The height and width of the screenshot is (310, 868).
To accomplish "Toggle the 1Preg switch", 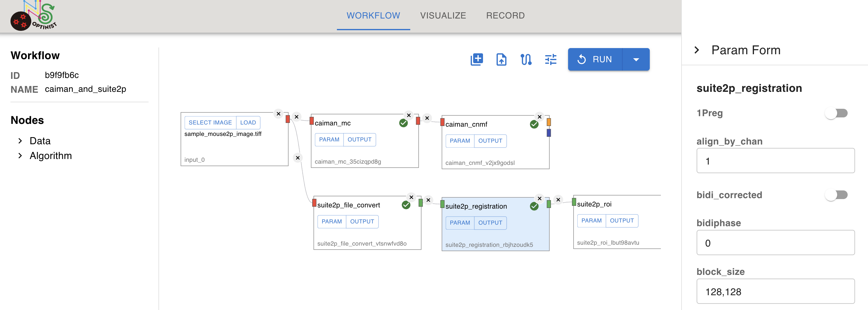I will tap(836, 113).
